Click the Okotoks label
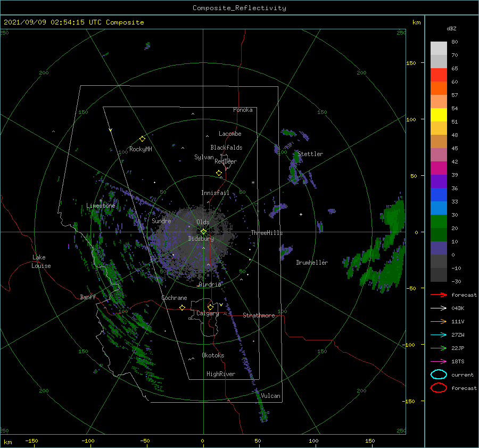 tap(213, 355)
